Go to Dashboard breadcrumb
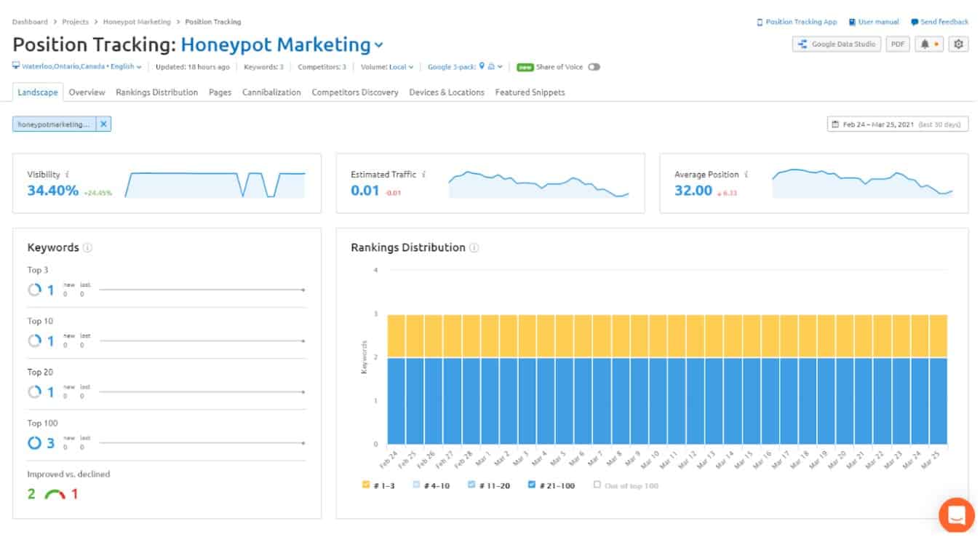Screen dimensions: 980x537 pyautogui.click(x=30, y=22)
